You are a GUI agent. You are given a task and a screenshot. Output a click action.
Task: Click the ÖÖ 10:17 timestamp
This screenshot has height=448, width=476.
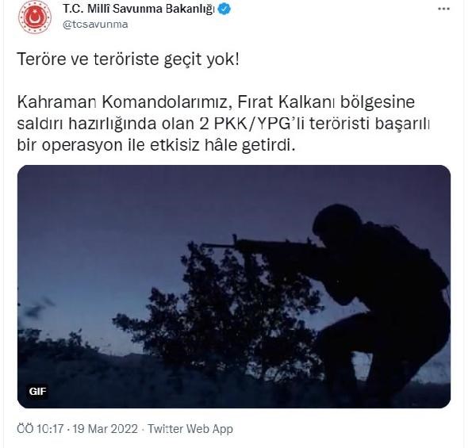(40, 429)
